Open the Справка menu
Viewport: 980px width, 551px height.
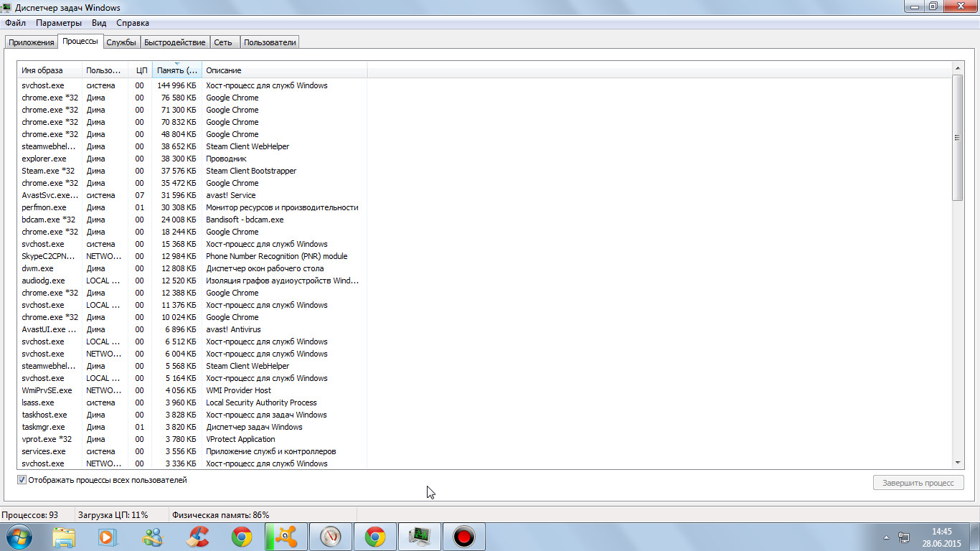point(133,23)
